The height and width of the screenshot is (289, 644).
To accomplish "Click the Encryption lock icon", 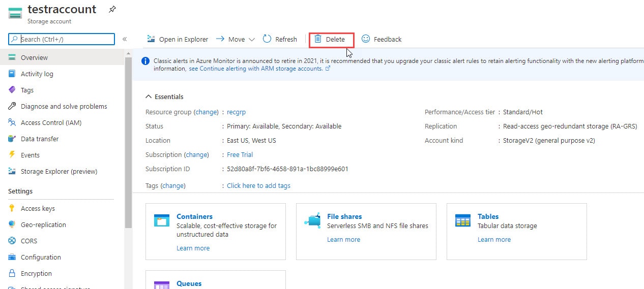I will coord(12,273).
